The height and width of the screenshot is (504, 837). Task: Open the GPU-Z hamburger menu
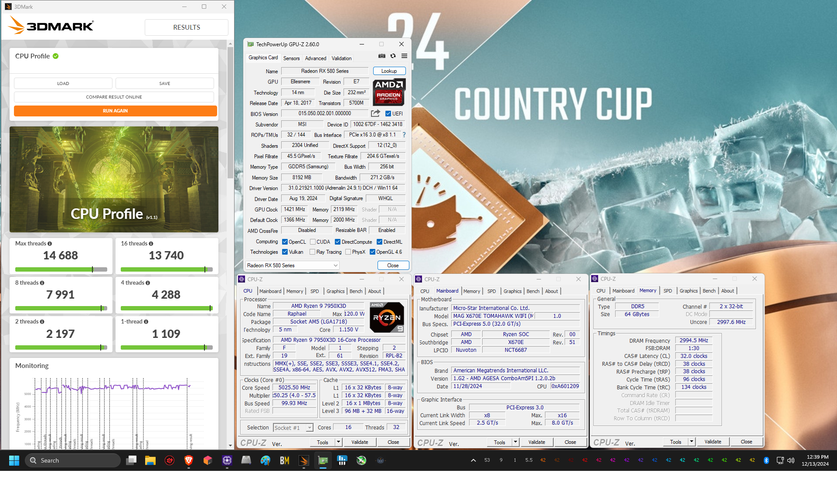(x=404, y=56)
